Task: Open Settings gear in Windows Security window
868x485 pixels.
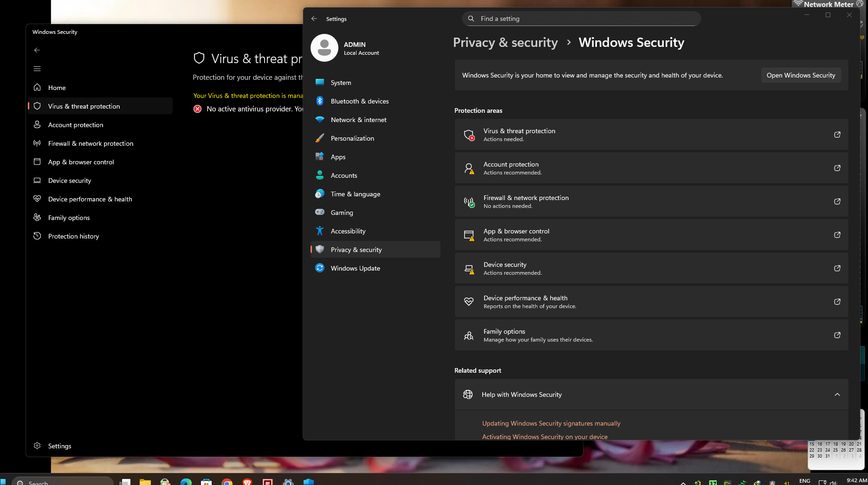Action: [x=100, y=446]
